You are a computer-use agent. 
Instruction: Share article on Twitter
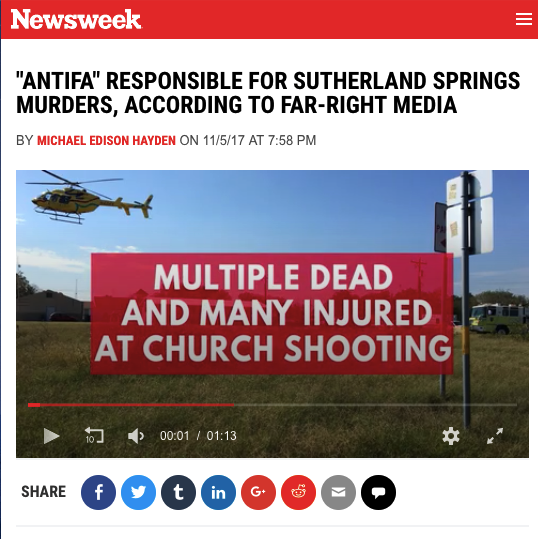(138, 492)
